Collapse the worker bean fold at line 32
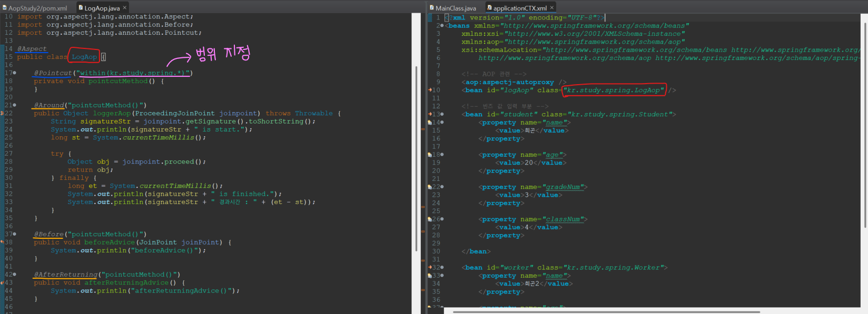This screenshot has height=314, width=868. 442,267
